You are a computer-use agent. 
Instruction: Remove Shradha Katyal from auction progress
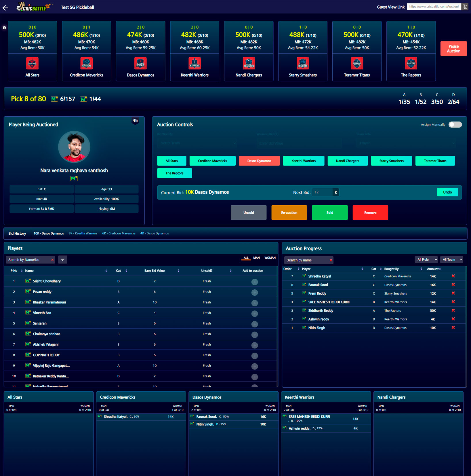click(x=453, y=276)
